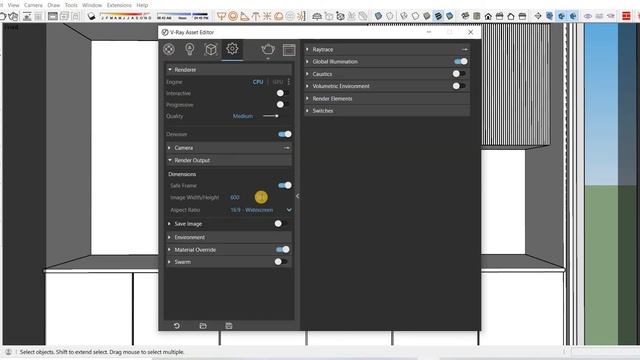Collapse the Renderer section
640x360 pixels.
pyautogui.click(x=229, y=70)
